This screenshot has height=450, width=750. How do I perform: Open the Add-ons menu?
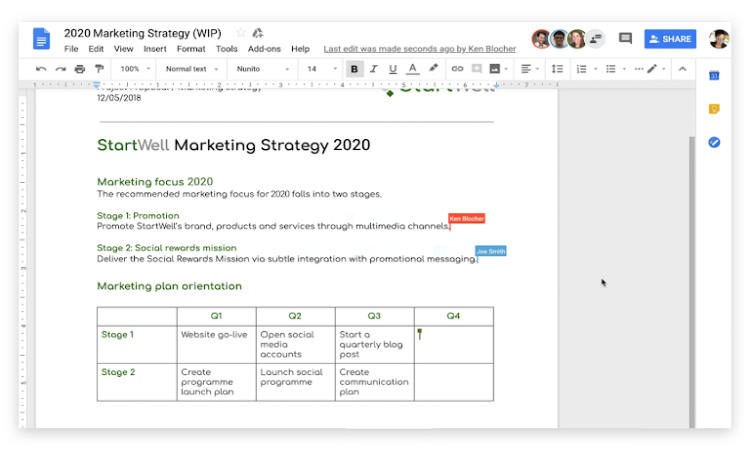coord(264,48)
